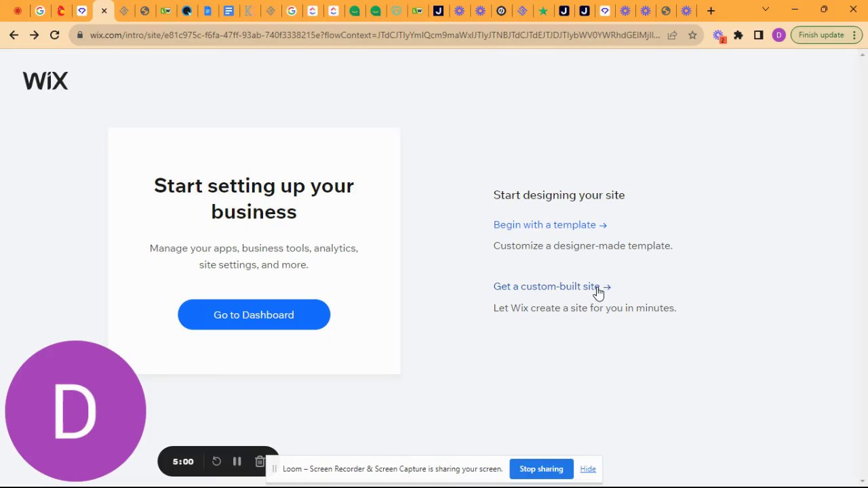The image size is (868, 488).
Task: Open a new browser tab
Action: click(711, 11)
